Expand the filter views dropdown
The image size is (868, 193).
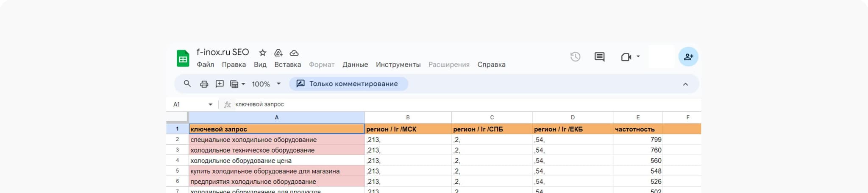click(x=237, y=84)
